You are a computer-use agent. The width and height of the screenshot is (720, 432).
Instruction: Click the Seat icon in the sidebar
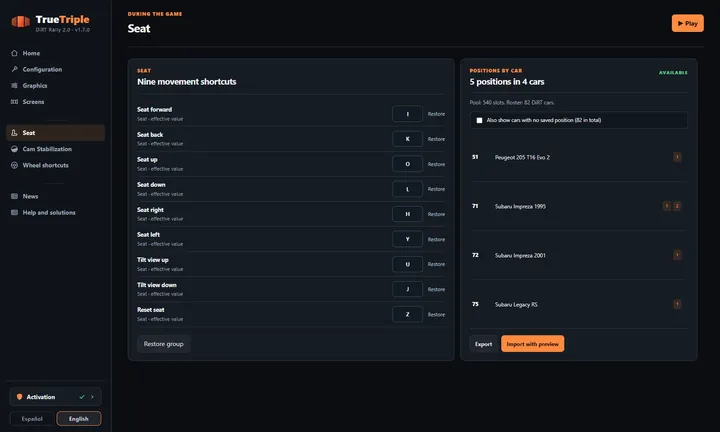click(x=14, y=133)
